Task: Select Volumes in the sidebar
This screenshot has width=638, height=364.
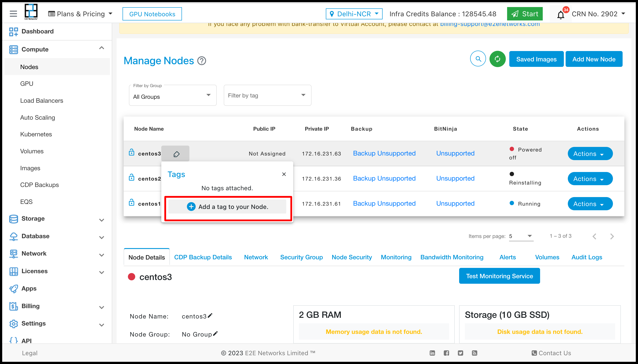Action: coord(32,151)
